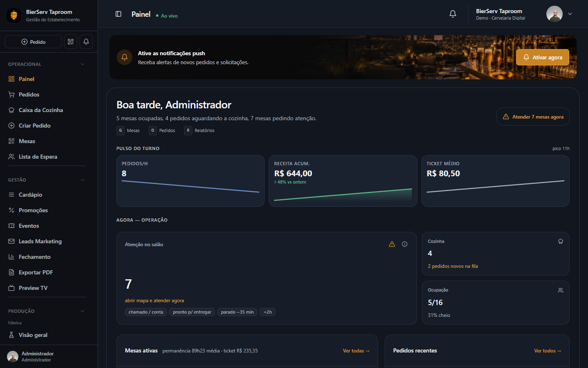Click the Exportar PDF document icon
The height and width of the screenshot is (368, 588).
11,272
